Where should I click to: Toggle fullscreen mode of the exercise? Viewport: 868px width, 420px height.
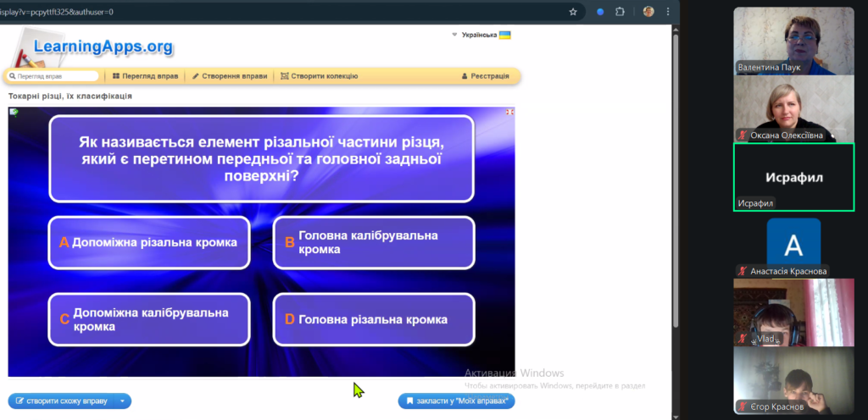tap(509, 112)
